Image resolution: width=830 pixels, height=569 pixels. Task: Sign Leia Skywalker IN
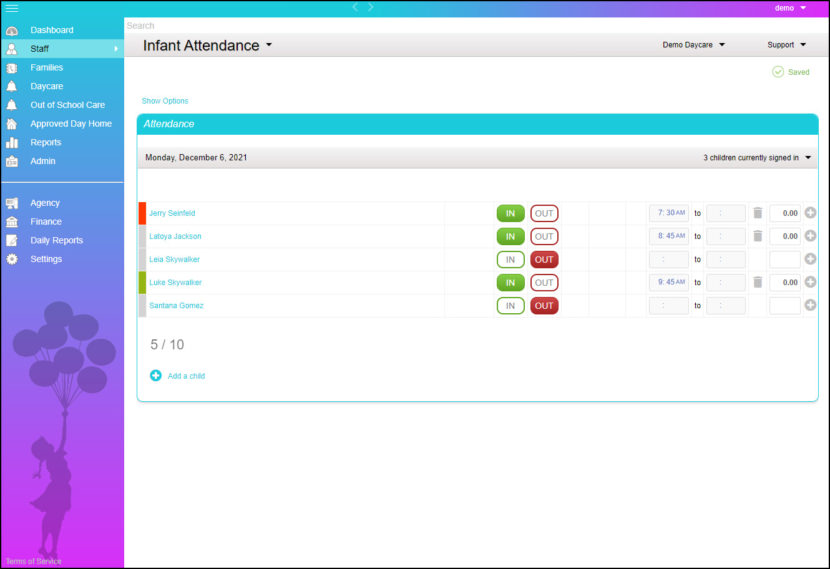pyautogui.click(x=510, y=259)
